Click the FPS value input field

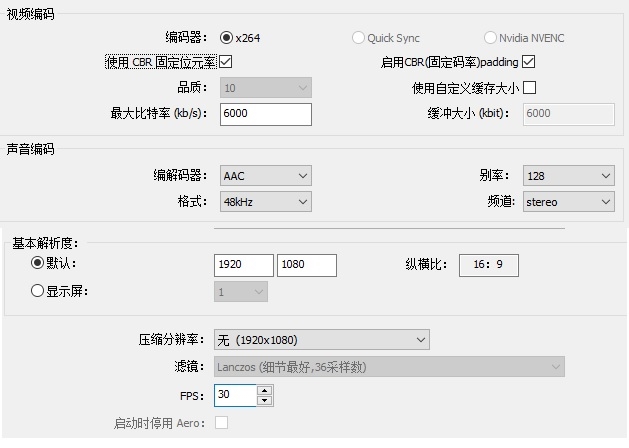pyautogui.click(x=235, y=395)
